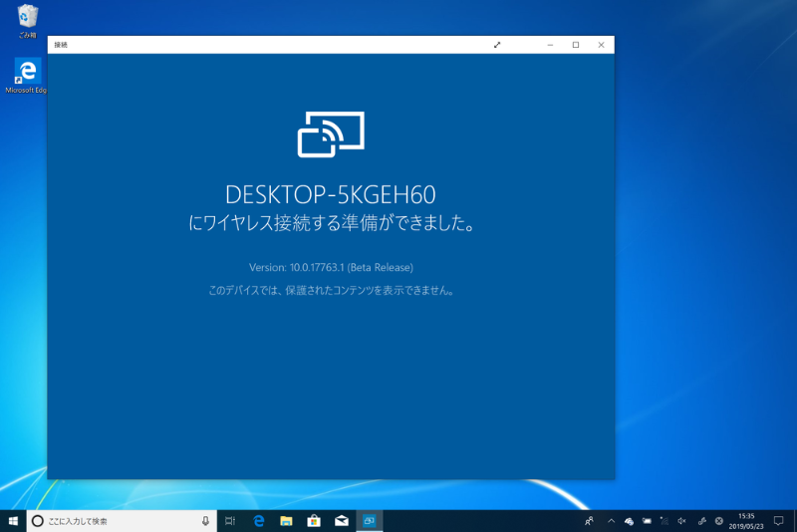
Task: Click the OneDrive cloud tray icon
Action: click(629, 521)
